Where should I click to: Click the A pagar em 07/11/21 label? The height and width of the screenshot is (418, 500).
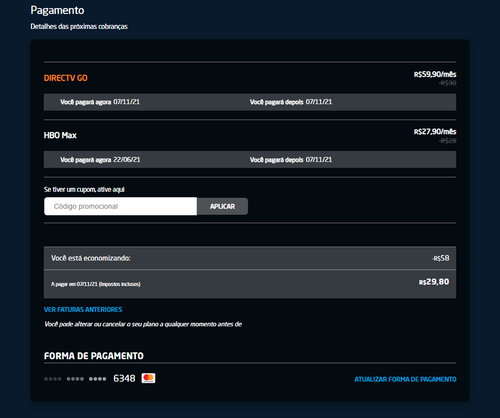pyautogui.click(x=96, y=284)
